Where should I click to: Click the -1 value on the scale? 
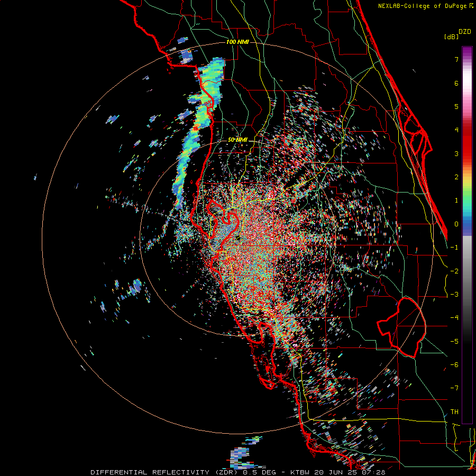[454, 248]
